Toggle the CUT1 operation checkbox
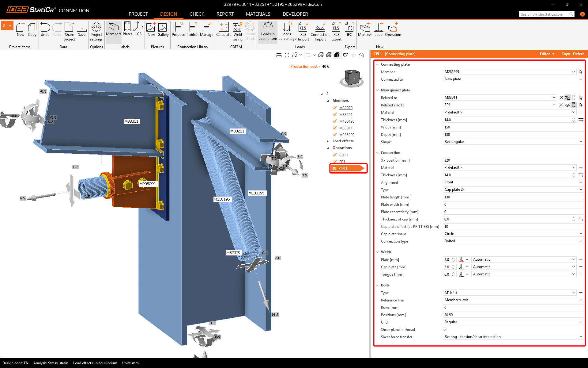This screenshot has height=368, width=588. 335,155
